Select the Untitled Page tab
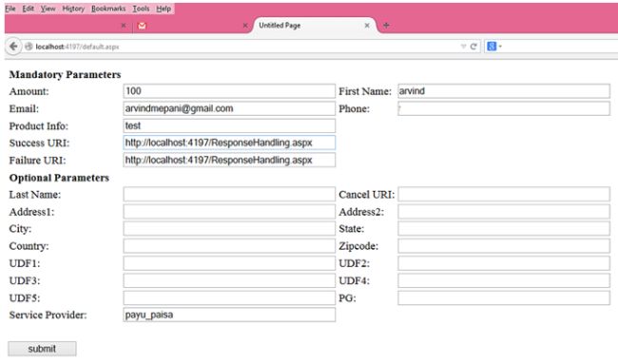This screenshot has width=618, height=364. [314, 26]
